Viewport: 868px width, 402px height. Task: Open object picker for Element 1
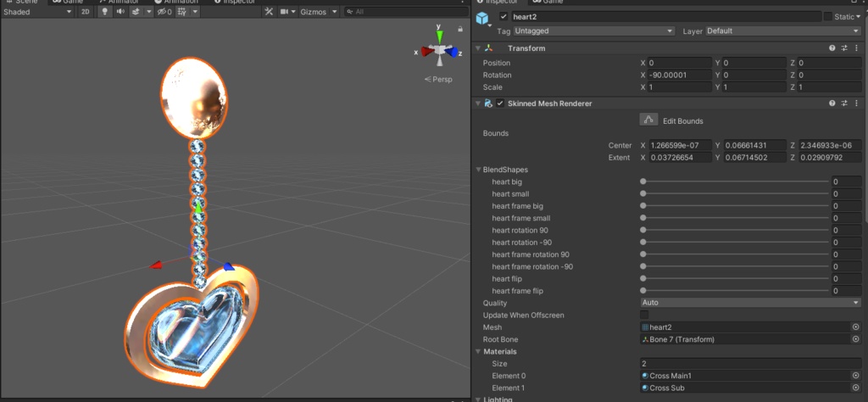(856, 388)
